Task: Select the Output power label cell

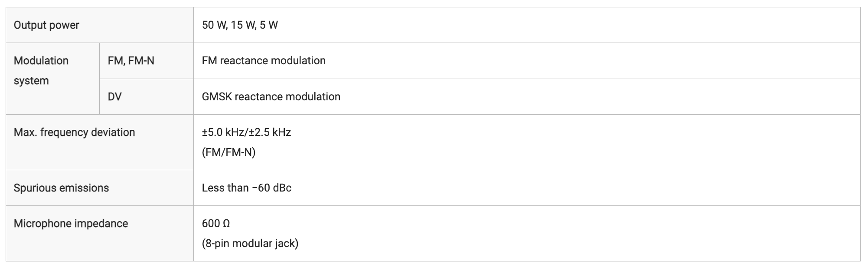Action: click(x=100, y=25)
